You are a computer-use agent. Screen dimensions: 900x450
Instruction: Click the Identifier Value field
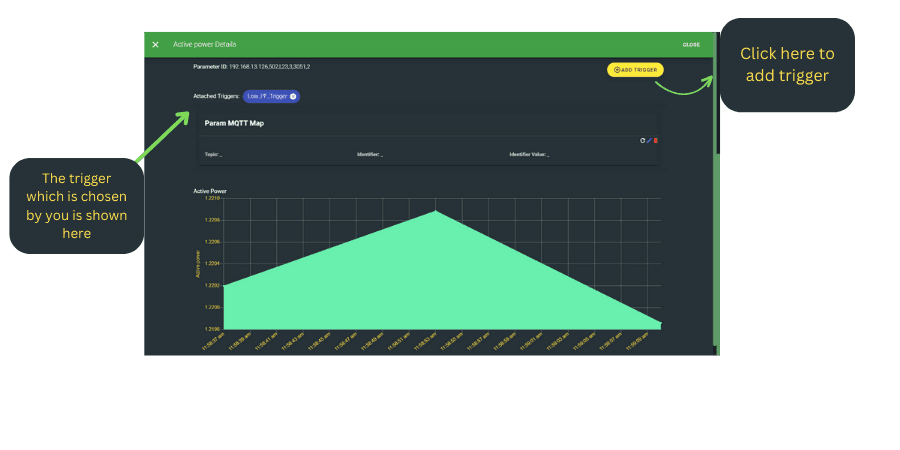[x=529, y=155]
